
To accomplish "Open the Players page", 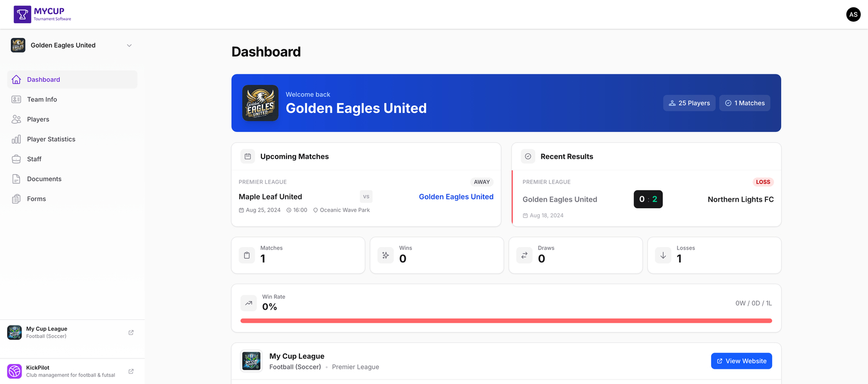I will point(72,119).
